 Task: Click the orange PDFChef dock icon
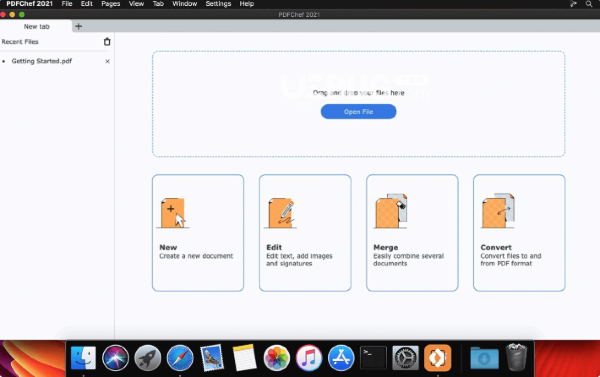(x=438, y=358)
